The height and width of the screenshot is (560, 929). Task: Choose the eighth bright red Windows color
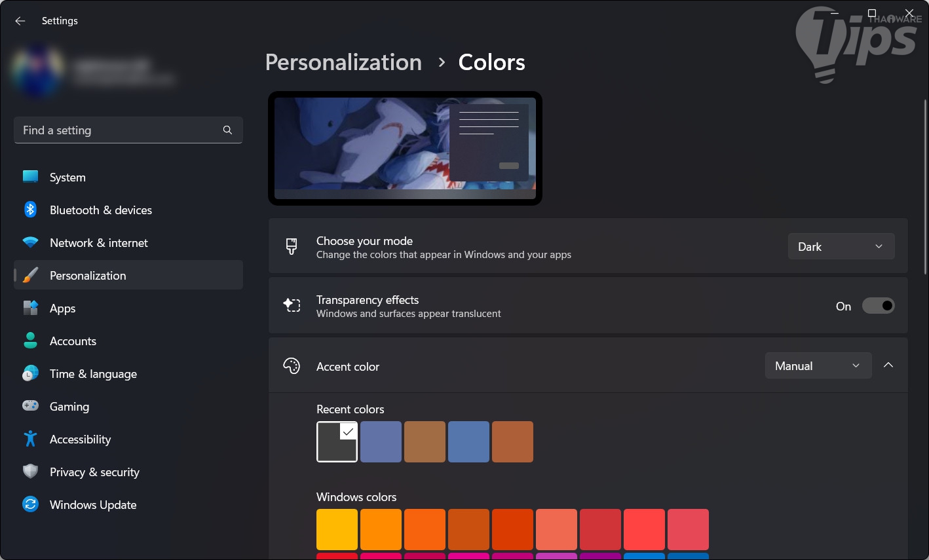644,529
